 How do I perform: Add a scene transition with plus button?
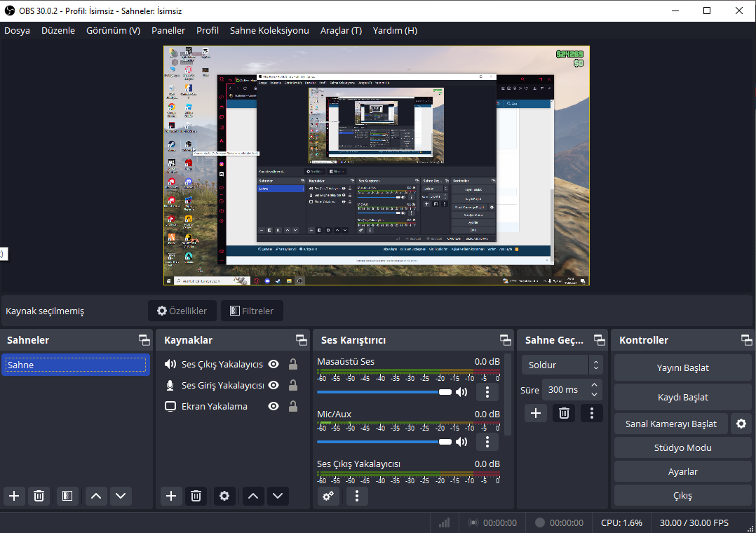pos(536,413)
